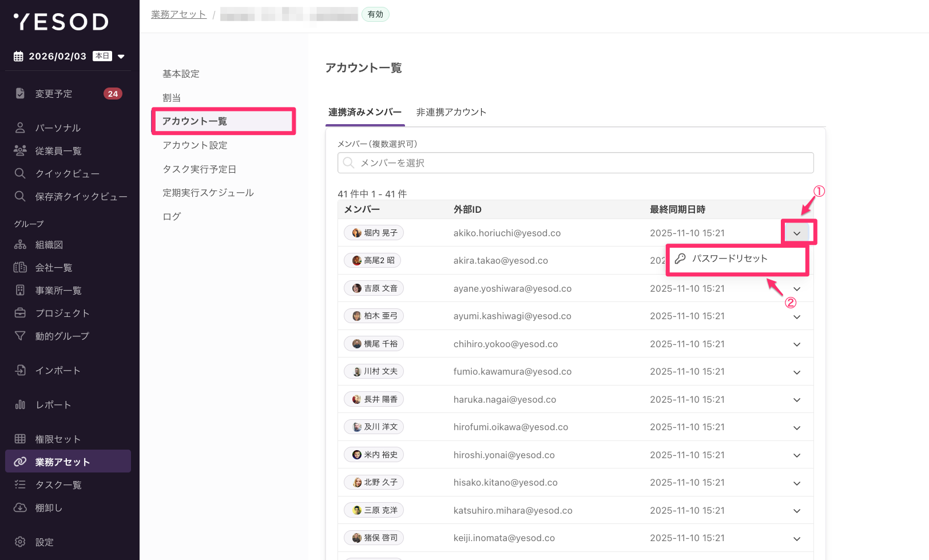Viewport: 929px width, 560px height.
Task: Click the 組織図 org chart icon
Action: coord(20,245)
